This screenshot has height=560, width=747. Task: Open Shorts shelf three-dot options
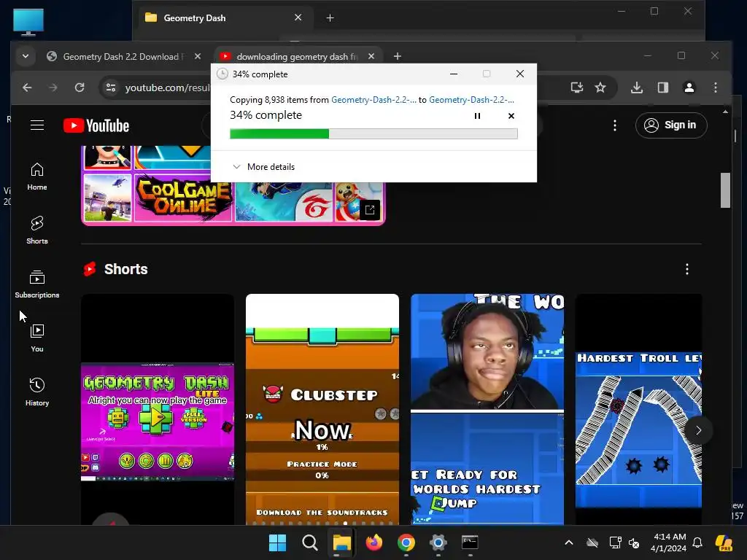click(x=686, y=269)
